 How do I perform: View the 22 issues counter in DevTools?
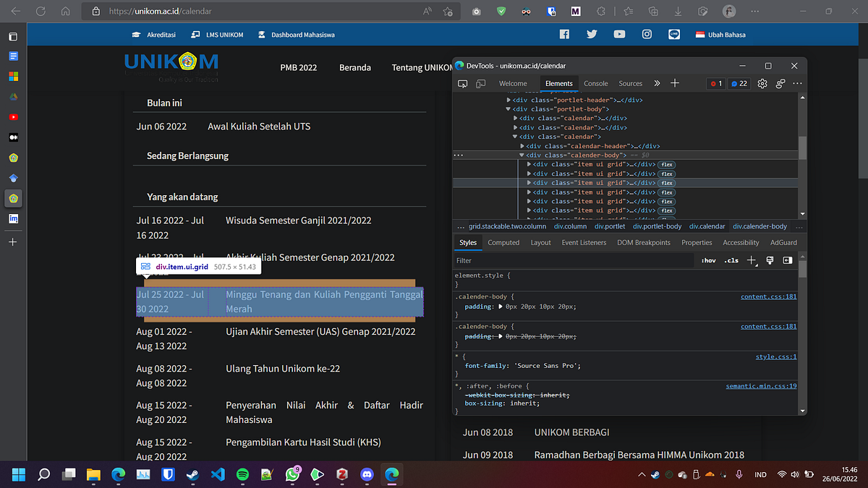(739, 83)
